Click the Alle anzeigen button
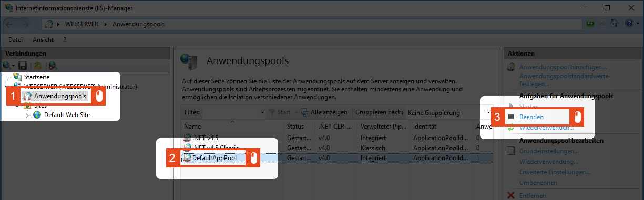The image size is (644, 200). 324,112
